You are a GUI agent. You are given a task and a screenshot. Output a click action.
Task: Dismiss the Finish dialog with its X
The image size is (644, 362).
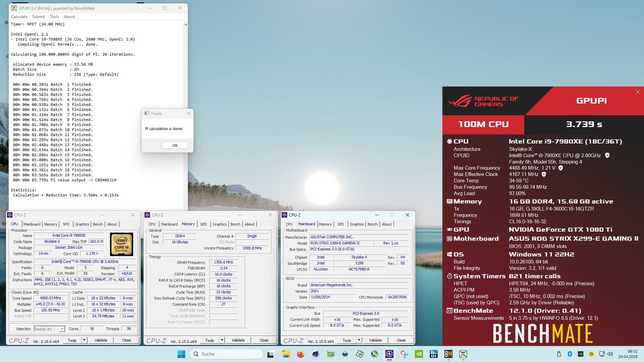coord(188,113)
